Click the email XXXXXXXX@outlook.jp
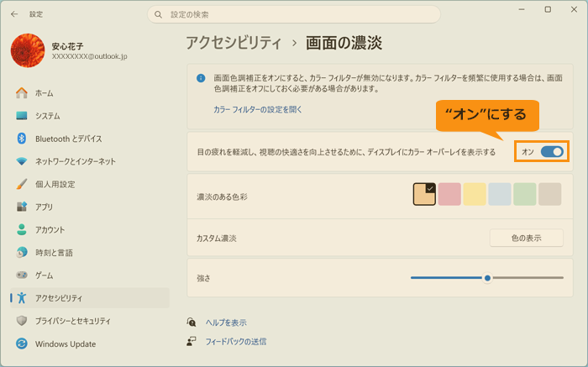Screen dimensions: 588x367 [89, 56]
